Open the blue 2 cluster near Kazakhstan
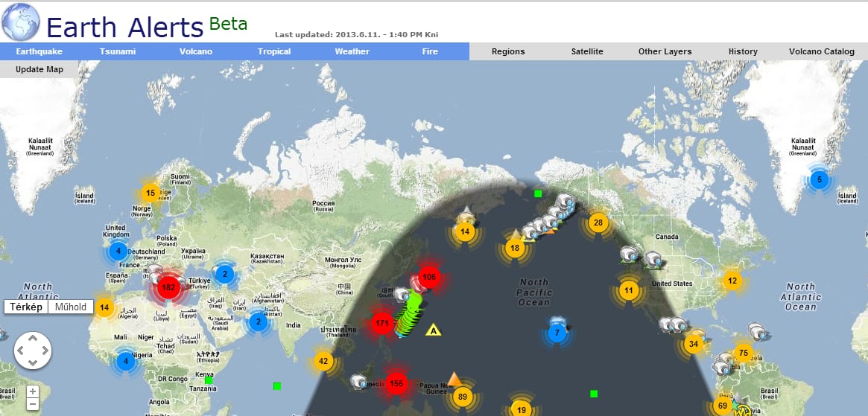Viewport: 868px width, 416px height. (225, 274)
